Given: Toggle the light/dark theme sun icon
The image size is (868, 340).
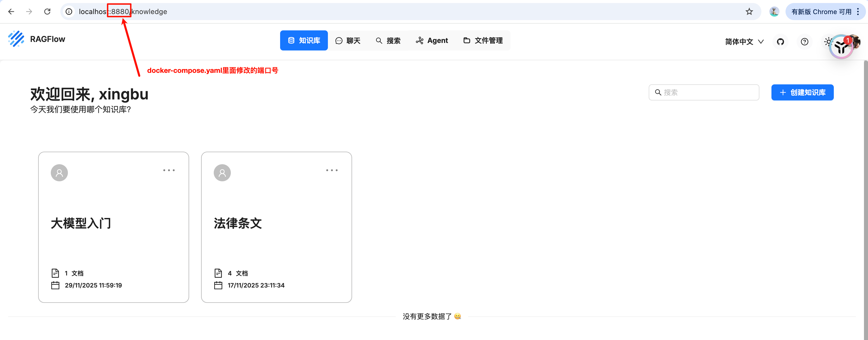Looking at the screenshot, I should click(x=828, y=41).
